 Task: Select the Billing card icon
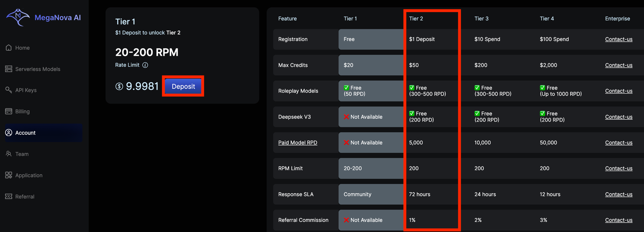8,111
